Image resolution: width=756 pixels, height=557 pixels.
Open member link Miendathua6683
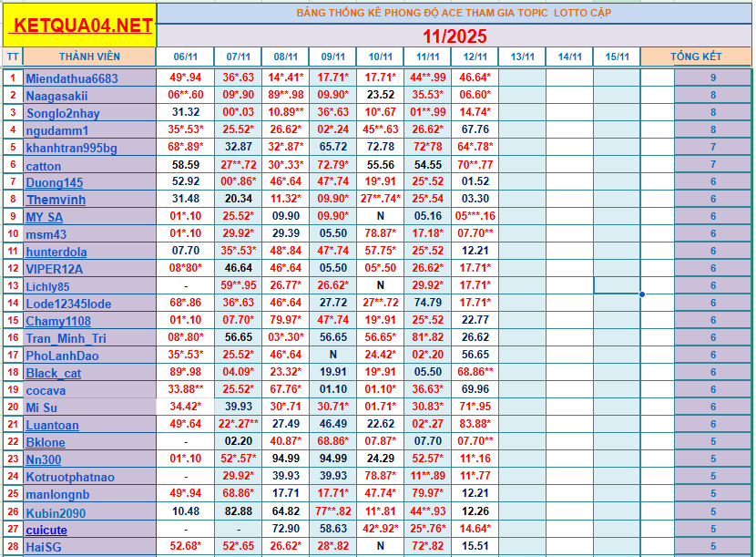pyautogui.click(x=72, y=78)
